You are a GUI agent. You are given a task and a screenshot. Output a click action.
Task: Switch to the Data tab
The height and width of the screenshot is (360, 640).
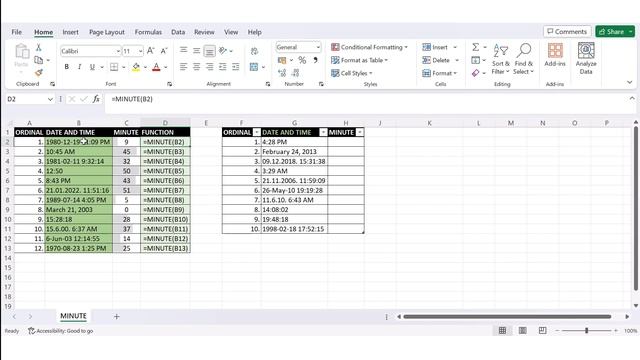(x=178, y=32)
